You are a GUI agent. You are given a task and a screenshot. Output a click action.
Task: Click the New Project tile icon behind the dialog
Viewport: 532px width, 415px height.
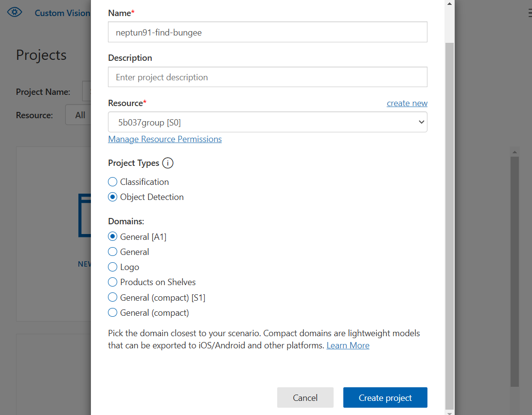click(x=85, y=215)
